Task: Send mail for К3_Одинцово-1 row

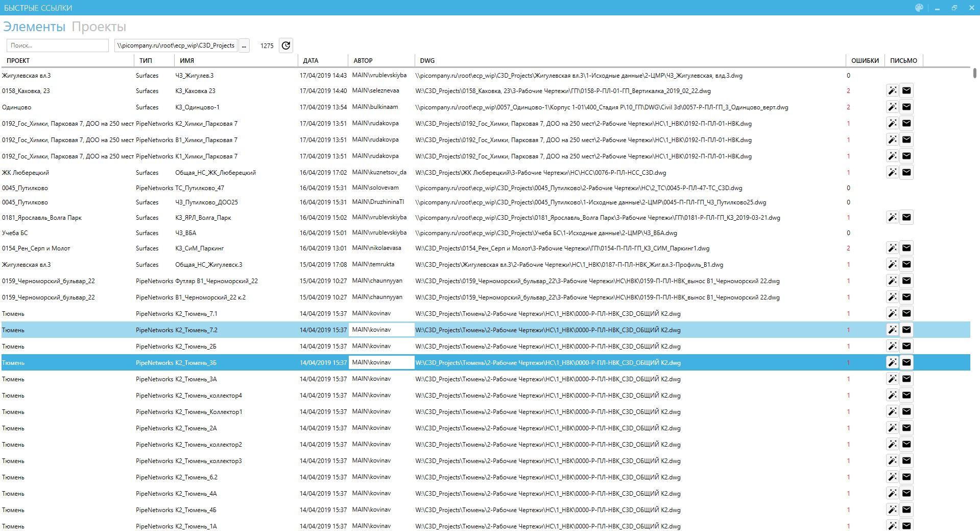Action: 906,107
